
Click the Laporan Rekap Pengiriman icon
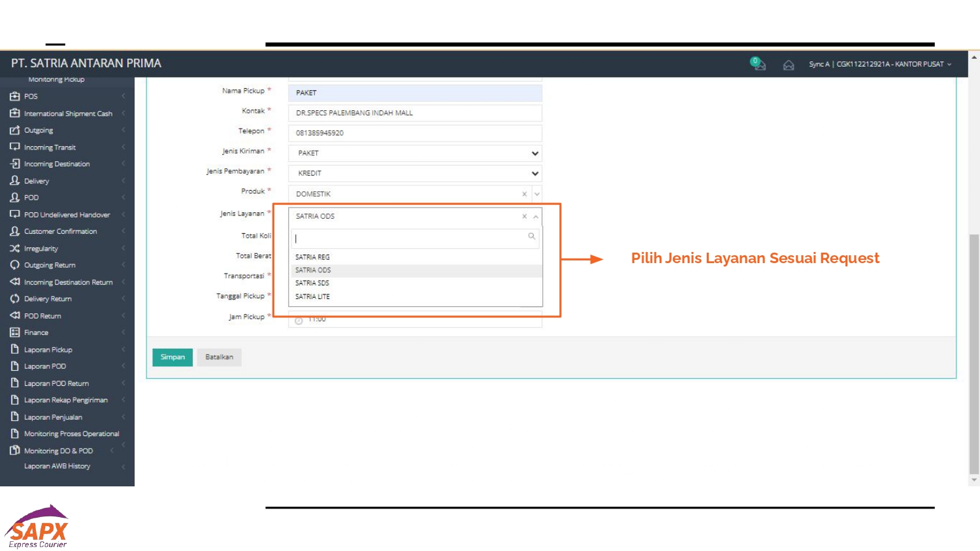(14, 400)
